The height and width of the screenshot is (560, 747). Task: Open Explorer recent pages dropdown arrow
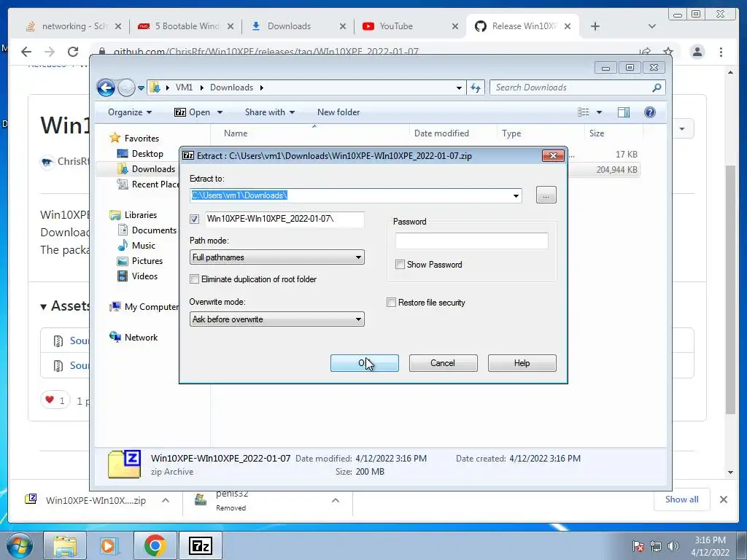pyautogui.click(x=141, y=88)
